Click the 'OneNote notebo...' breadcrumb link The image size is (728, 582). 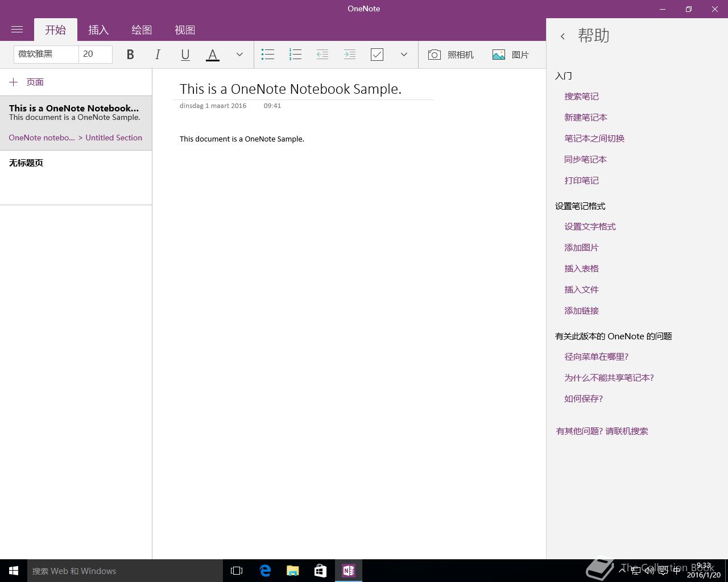42,138
